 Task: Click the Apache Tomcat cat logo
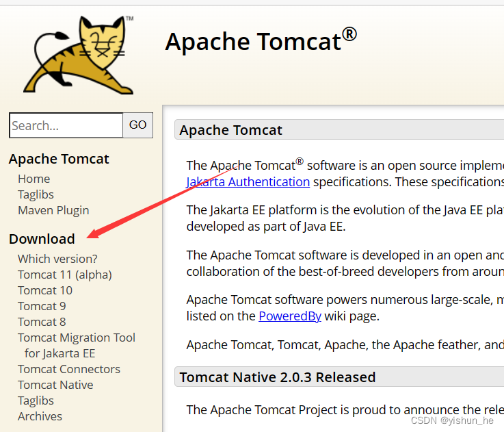(x=79, y=55)
